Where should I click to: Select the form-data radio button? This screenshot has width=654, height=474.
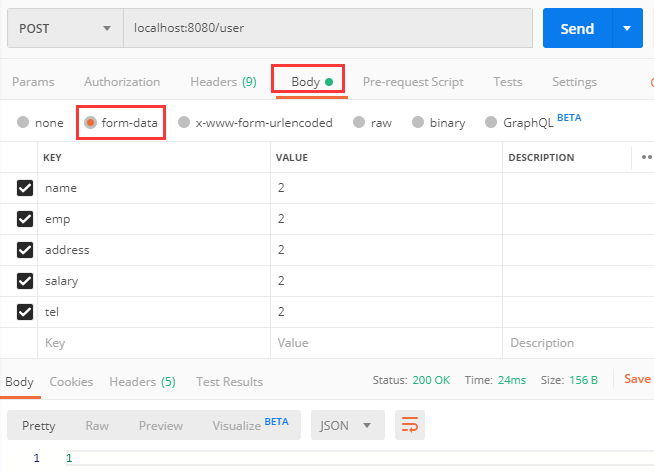90,122
